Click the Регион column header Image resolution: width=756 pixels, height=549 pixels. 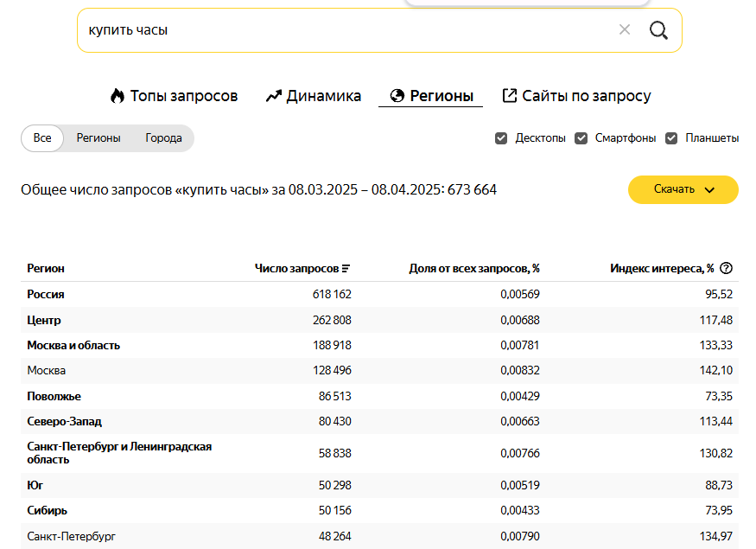(x=46, y=268)
